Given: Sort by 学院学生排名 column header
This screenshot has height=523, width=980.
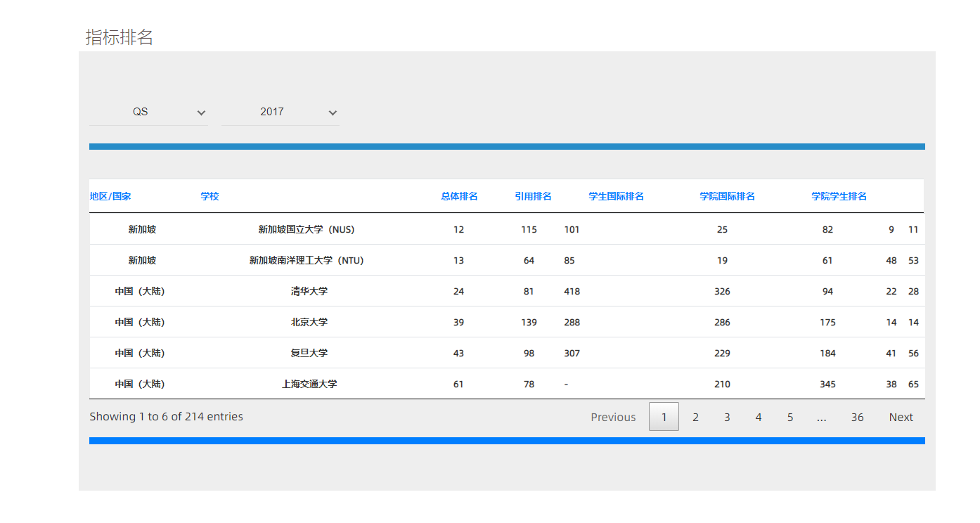Looking at the screenshot, I should [x=839, y=196].
